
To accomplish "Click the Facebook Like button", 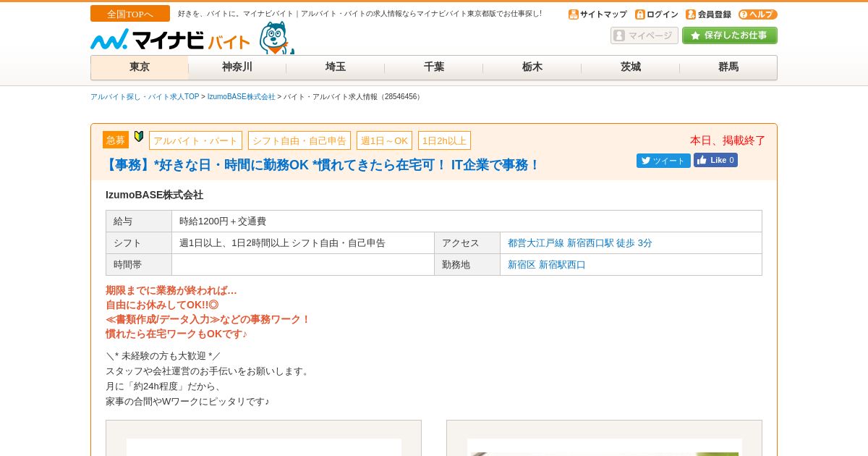I will (x=715, y=160).
